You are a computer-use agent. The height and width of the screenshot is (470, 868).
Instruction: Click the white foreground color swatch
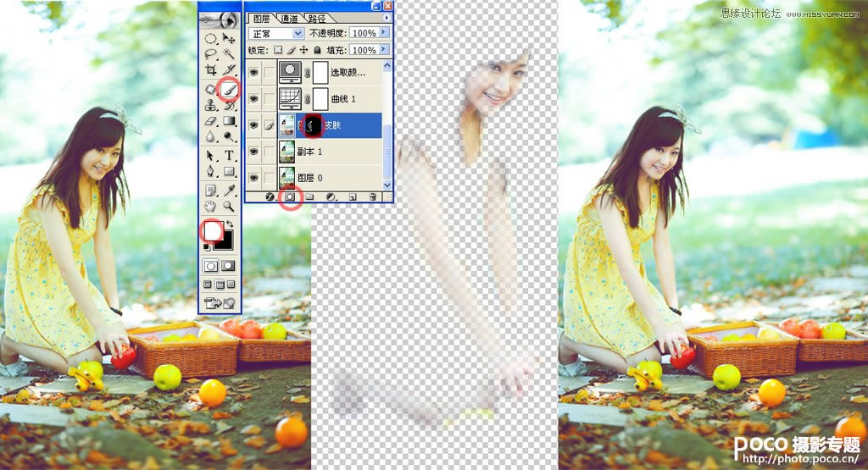(x=211, y=230)
